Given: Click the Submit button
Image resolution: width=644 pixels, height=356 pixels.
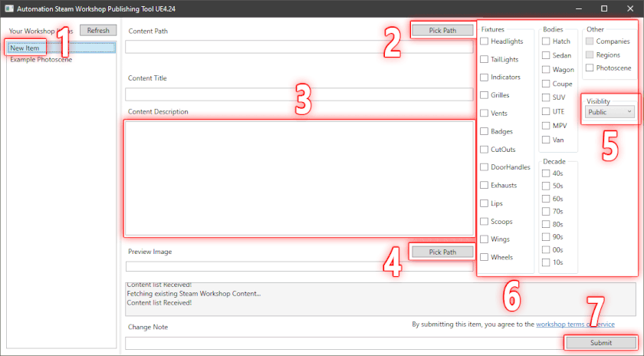Looking at the screenshot, I should tap(601, 342).
